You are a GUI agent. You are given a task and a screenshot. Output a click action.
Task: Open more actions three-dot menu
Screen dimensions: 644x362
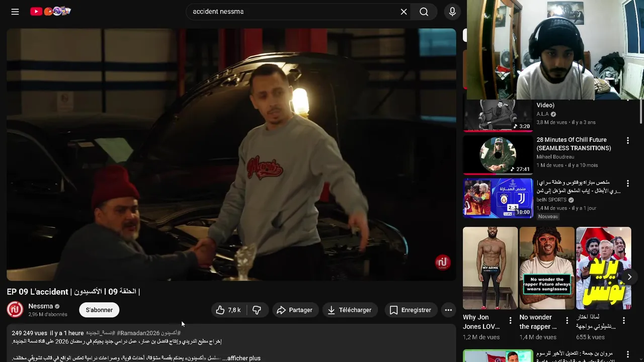(448, 310)
